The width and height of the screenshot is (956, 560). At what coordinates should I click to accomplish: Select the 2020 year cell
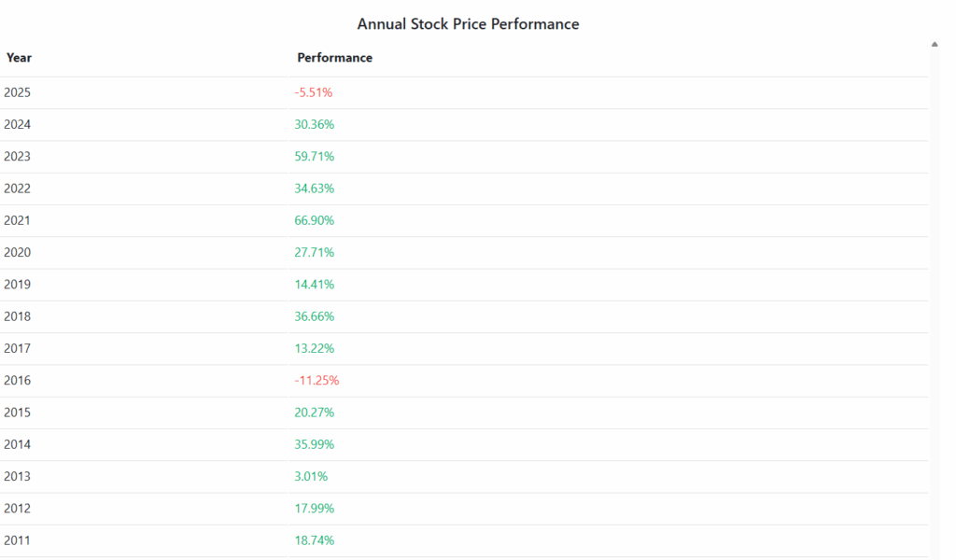(18, 252)
